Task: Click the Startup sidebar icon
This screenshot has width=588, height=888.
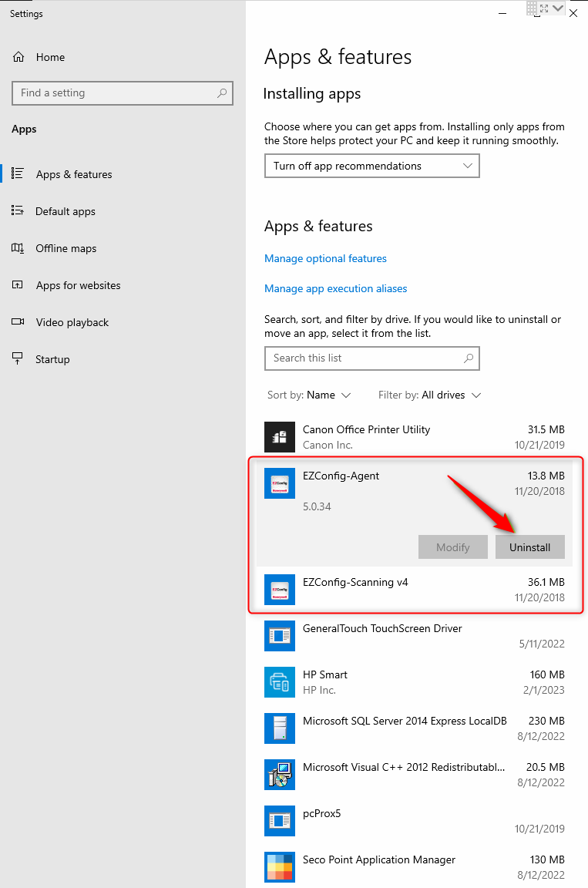Action: [18, 359]
